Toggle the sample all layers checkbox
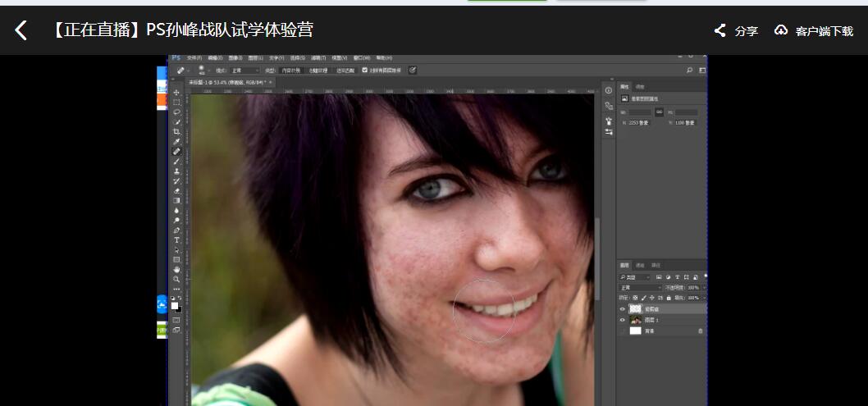 tap(365, 71)
